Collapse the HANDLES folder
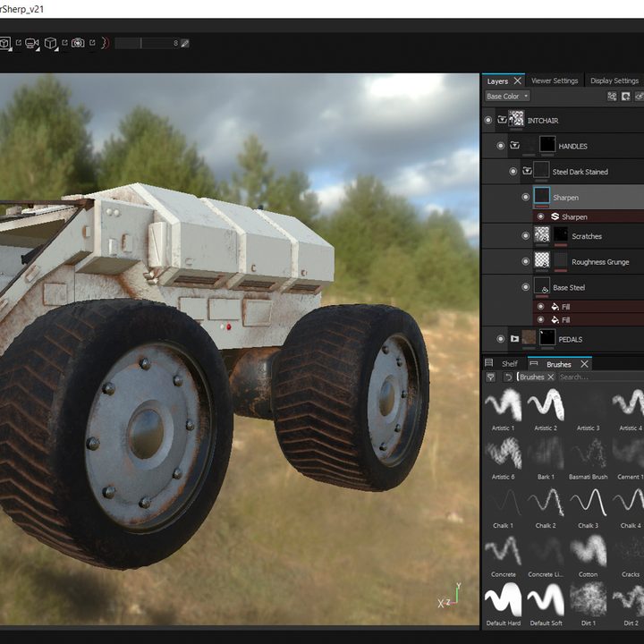The height and width of the screenshot is (644, 644). 514,145
